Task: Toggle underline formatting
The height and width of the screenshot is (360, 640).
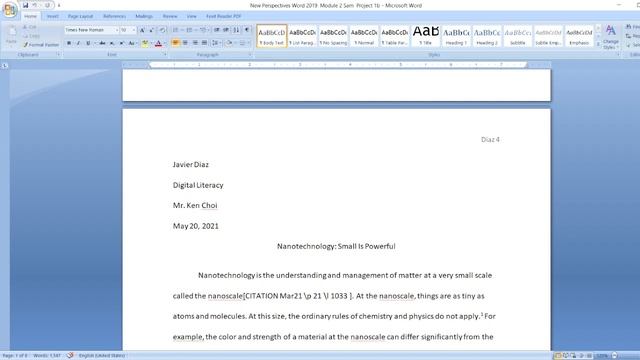Action: pos(88,43)
